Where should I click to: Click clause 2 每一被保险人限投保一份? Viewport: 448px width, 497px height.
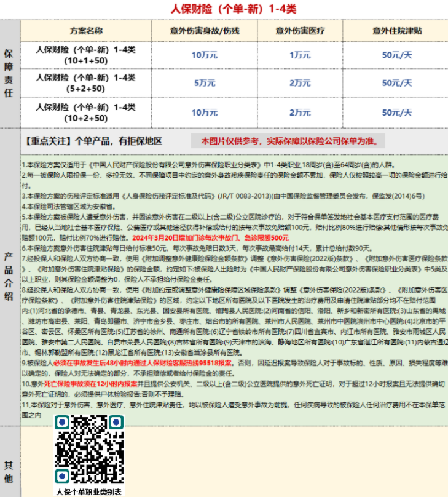(x=234, y=180)
